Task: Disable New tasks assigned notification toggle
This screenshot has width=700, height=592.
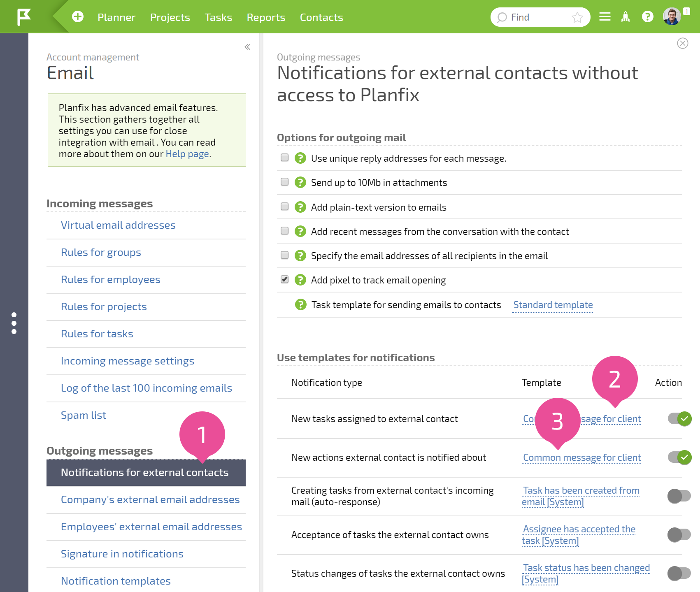Action: 679,419
